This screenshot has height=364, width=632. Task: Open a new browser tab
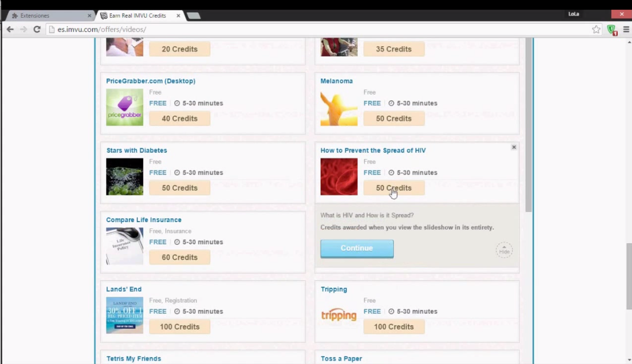coord(194,16)
